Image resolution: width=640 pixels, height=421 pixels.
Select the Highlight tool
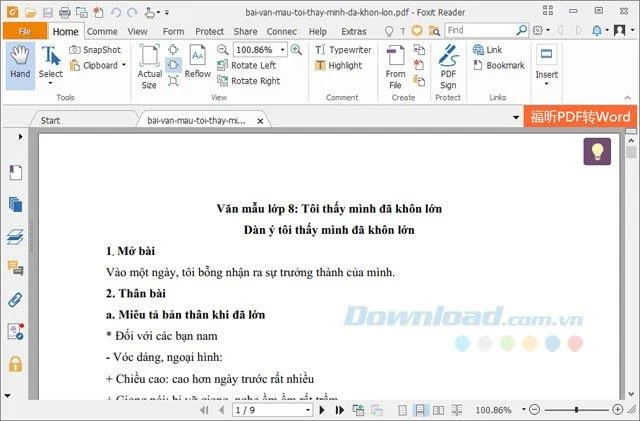pos(338,65)
